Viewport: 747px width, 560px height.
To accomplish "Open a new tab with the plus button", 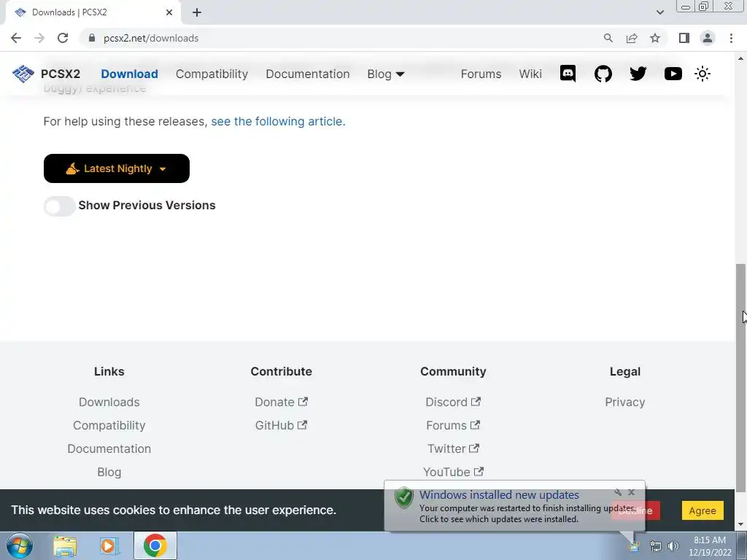I will tap(197, 12).
